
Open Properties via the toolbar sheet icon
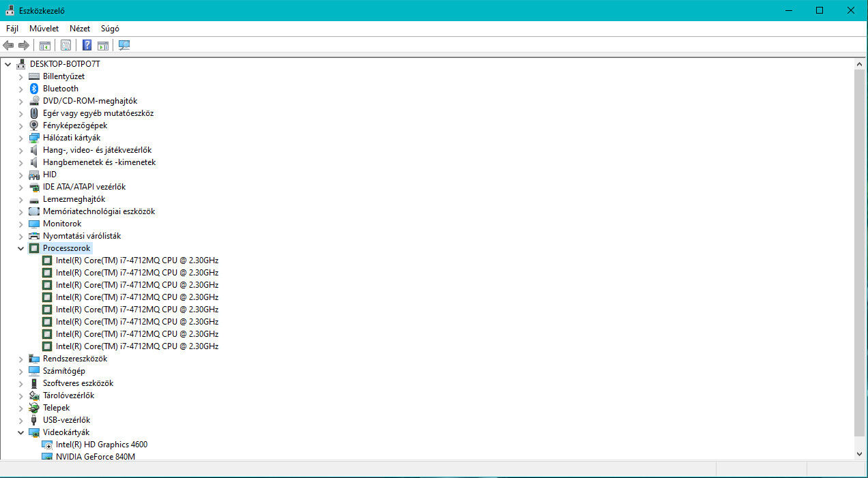click(66, 46)
